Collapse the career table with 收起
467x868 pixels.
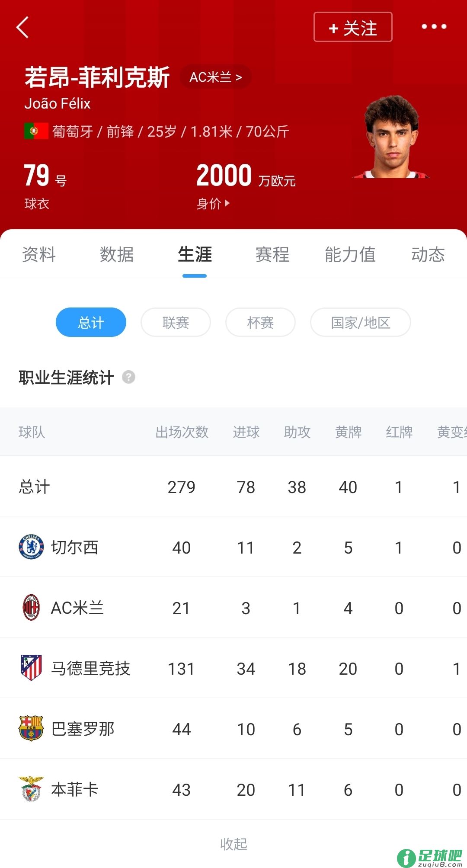233,843
